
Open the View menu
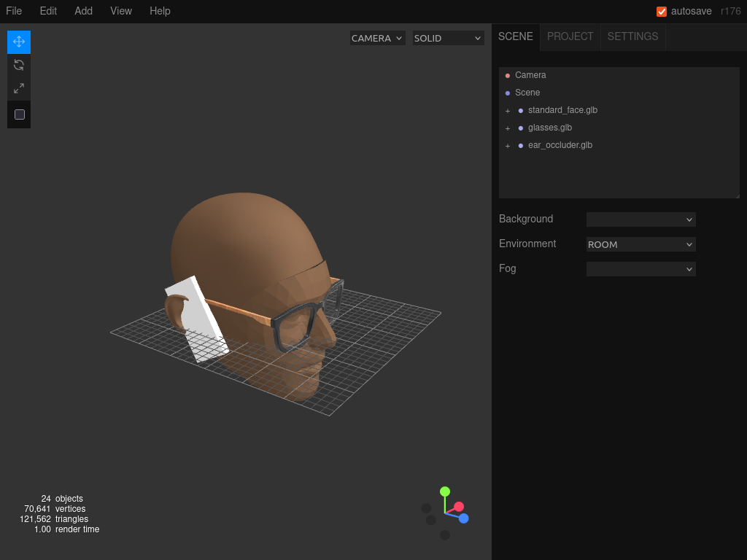click(x=121, y=11)
